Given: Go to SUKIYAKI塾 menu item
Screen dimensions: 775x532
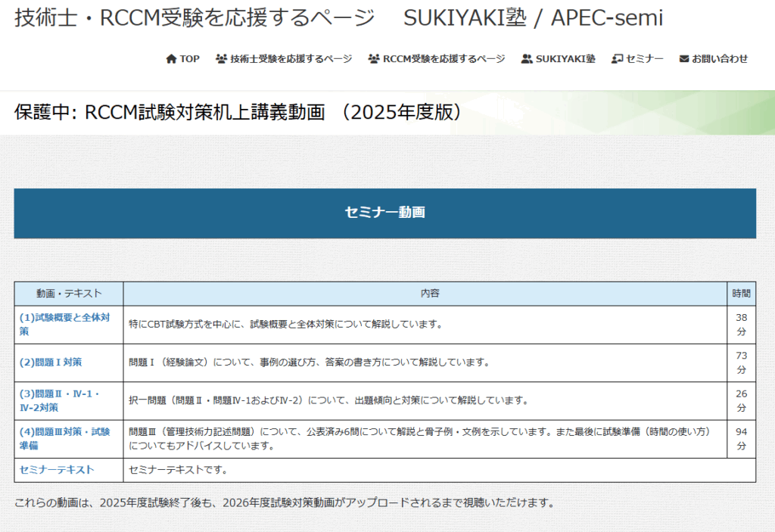Looking at the screenshot, I should tap(558, 59).
